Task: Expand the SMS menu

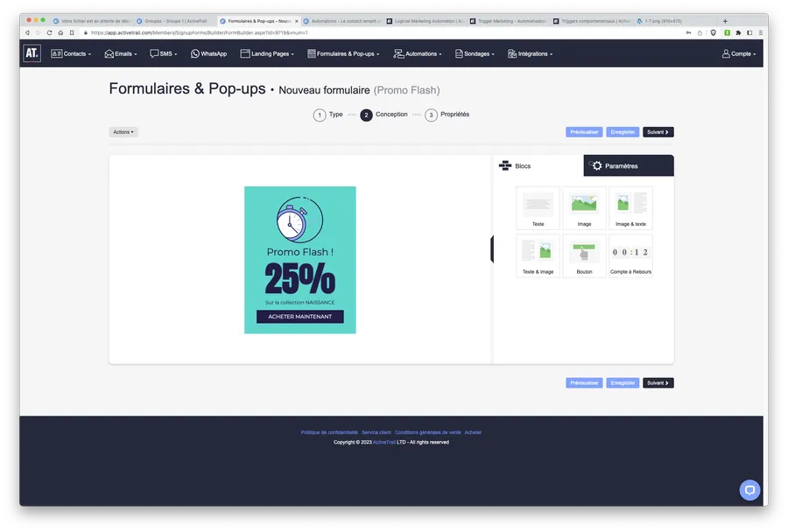Action: [x=164, y=53]
